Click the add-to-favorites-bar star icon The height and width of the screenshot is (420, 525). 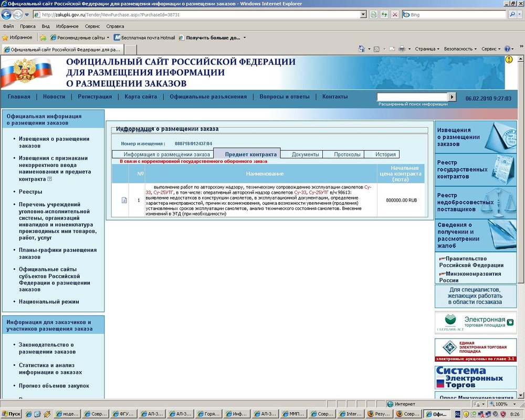point(43,37)
